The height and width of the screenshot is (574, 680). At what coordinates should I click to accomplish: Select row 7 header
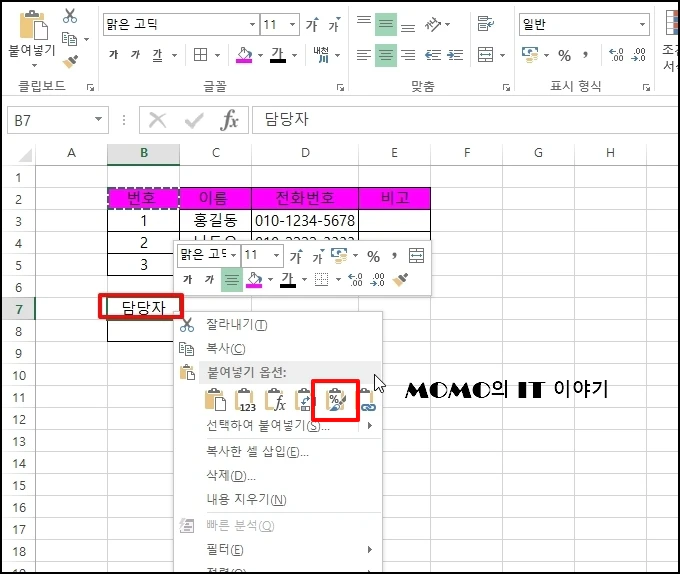pyautogui.click(x=19, y=309)
